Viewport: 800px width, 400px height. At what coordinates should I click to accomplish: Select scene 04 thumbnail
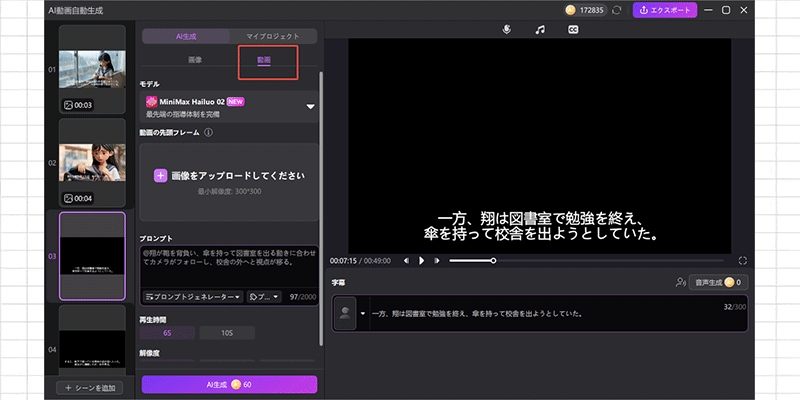tap(92, 341)
